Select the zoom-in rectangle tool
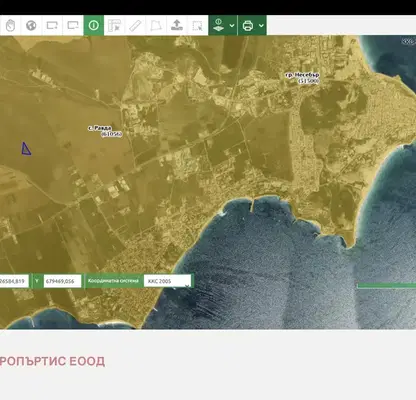Image resolution: width=416 pixels, height=400 pixels. pos(52,25)
